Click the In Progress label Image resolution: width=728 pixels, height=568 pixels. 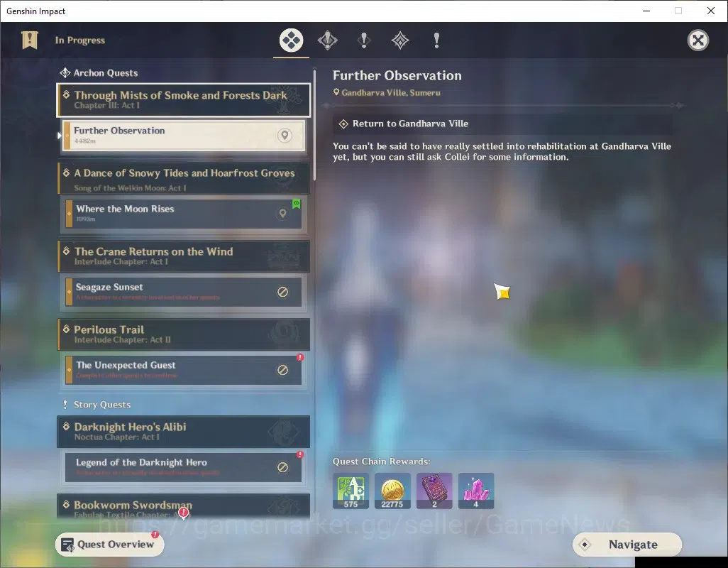[x=80, y=40]
